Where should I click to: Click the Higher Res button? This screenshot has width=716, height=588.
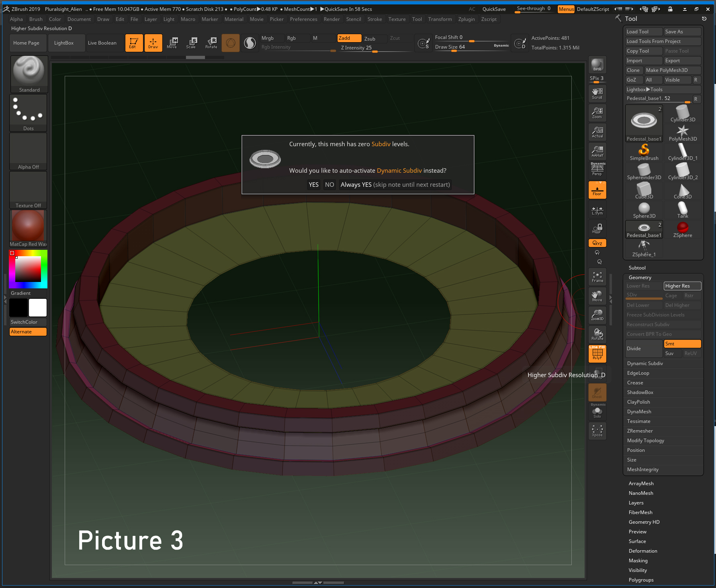(x=682, y=286)
